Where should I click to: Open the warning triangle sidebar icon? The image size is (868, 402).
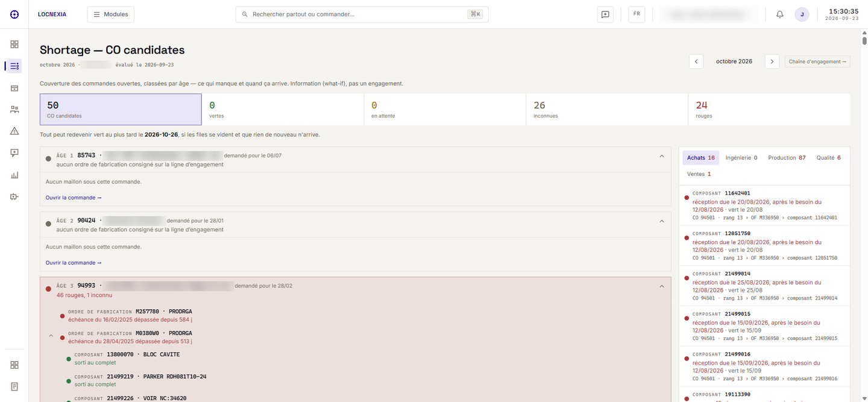(14, 131)
